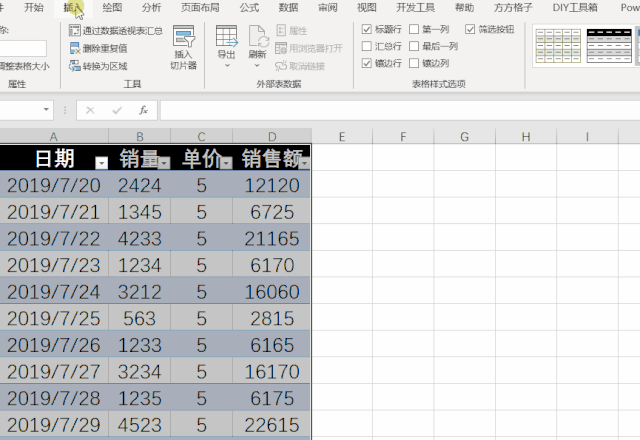This screenshot has width=640, height=440.
Task: Toggle Banded Rows checkbox (镶边行)
Action: [367, 63]
